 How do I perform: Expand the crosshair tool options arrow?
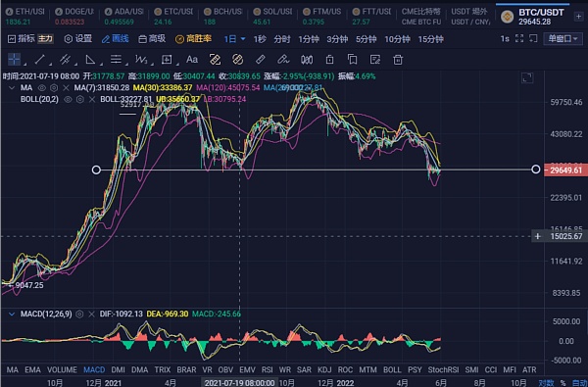point(24,64)
